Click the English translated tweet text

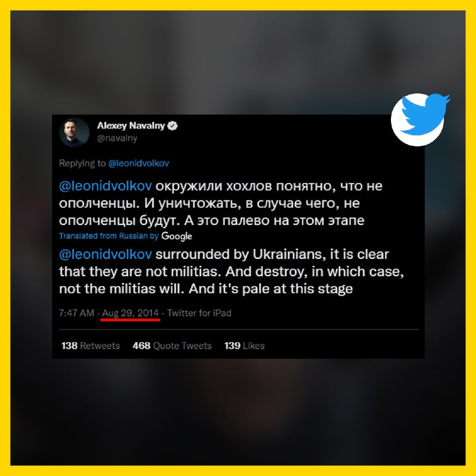coord(231,271)
